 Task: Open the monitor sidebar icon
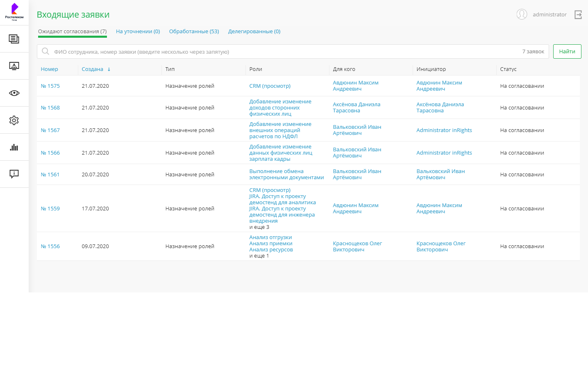pos(14,66)
